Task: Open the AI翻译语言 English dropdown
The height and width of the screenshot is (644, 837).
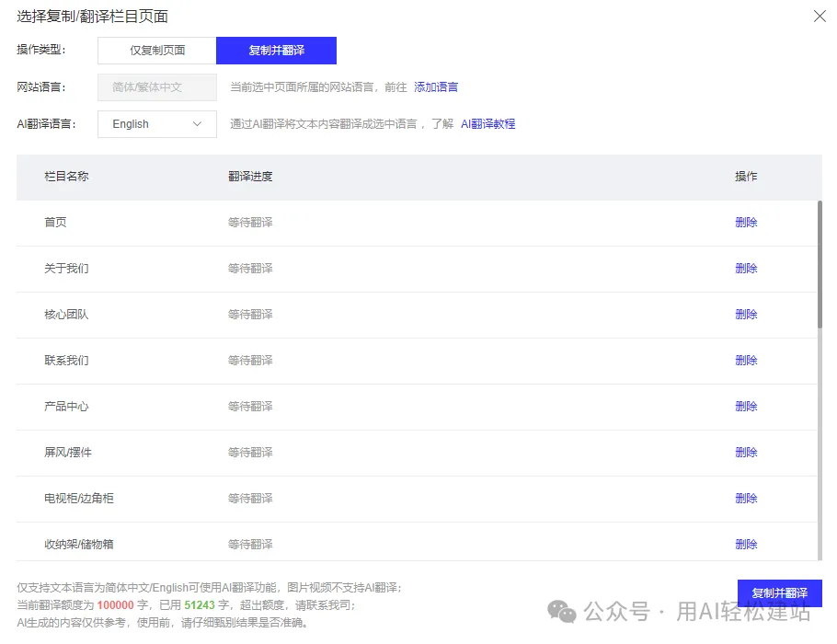Action: tap(156, 124)
